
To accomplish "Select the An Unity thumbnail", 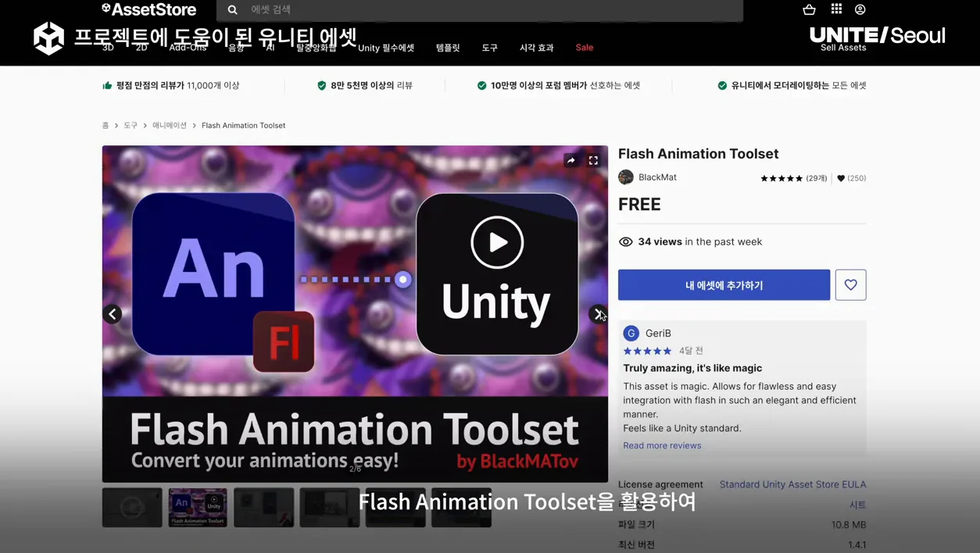I will tap(198, 508).
